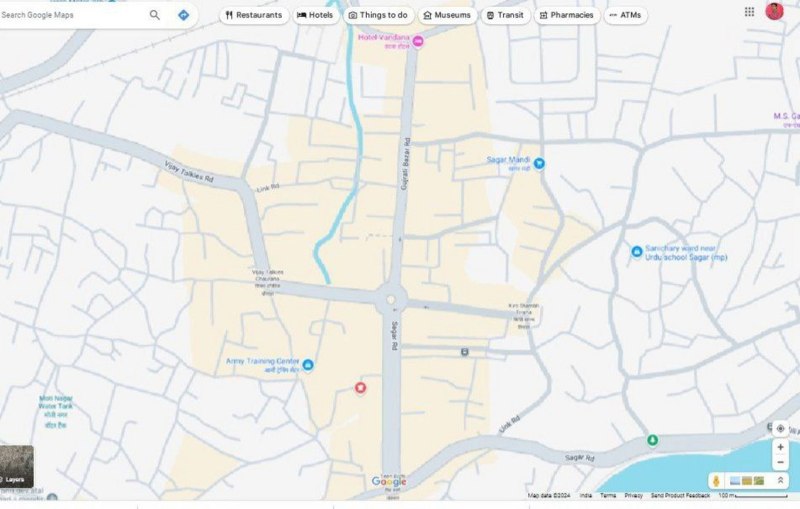Image resolution: width=800 pixels, height=509 pixels.
Task: Zoom out with the minus button
Action: click(780, 462)
